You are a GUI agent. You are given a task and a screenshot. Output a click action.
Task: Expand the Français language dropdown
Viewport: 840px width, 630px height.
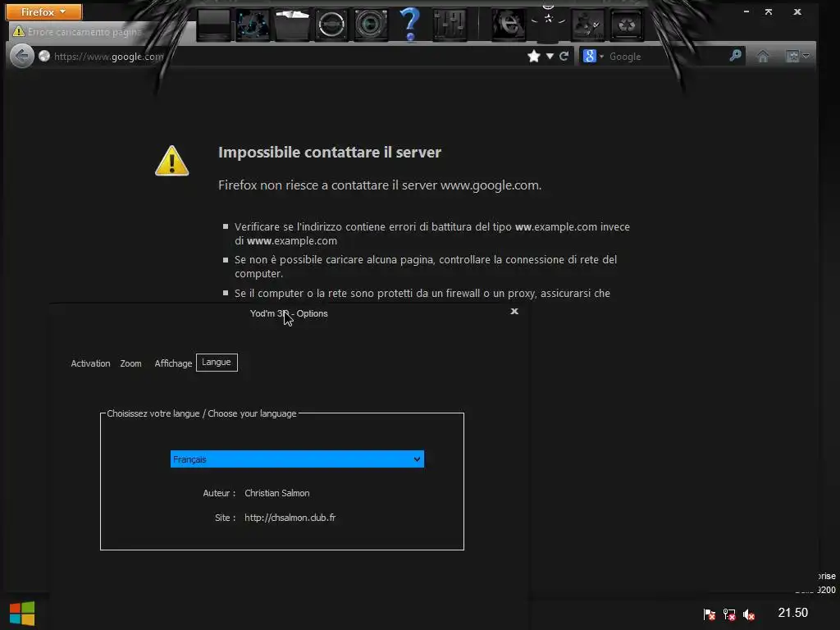[x=297, y=459]
